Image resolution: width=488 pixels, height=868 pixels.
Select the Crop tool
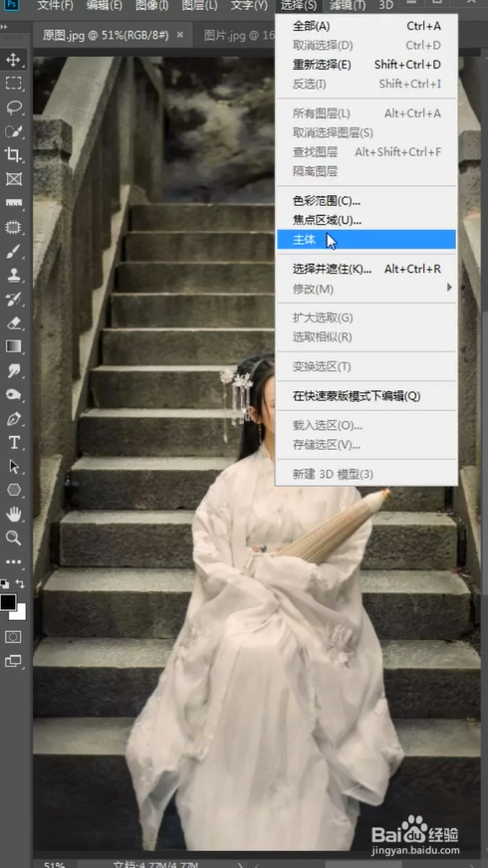[x=13, y=155]
